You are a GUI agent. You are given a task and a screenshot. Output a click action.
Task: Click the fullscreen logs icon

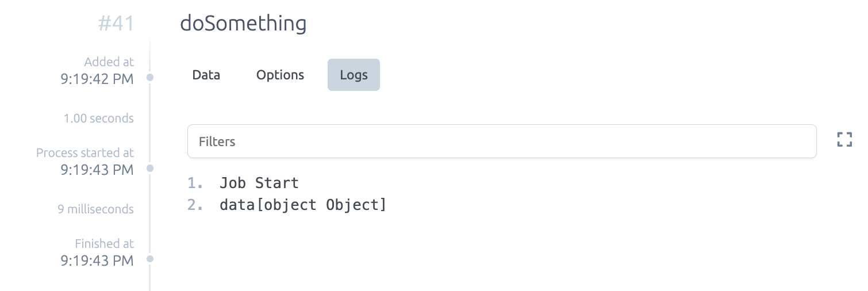(x=844, y=139)
